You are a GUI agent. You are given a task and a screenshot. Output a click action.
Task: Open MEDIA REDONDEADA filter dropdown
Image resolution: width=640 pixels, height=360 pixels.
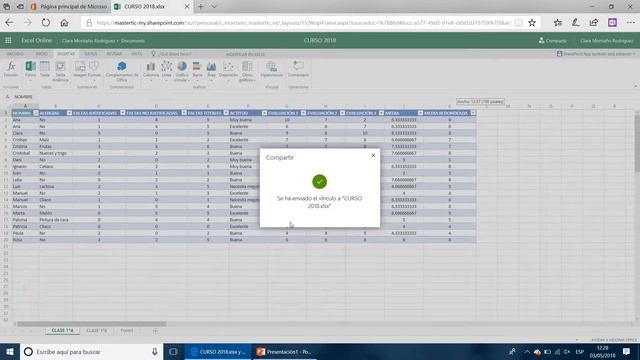tap(473, 113)
